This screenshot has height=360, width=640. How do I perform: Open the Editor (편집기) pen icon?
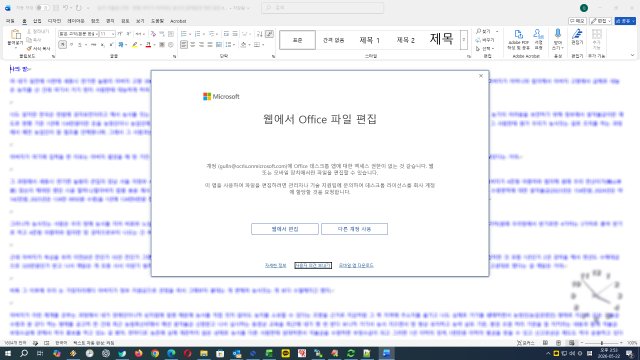tap(577, 34)
